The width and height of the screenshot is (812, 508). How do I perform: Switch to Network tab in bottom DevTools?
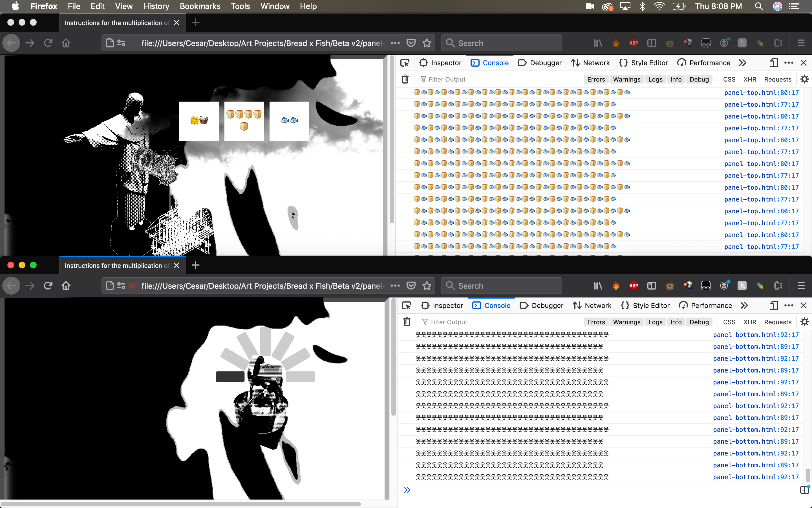[592, 305]
